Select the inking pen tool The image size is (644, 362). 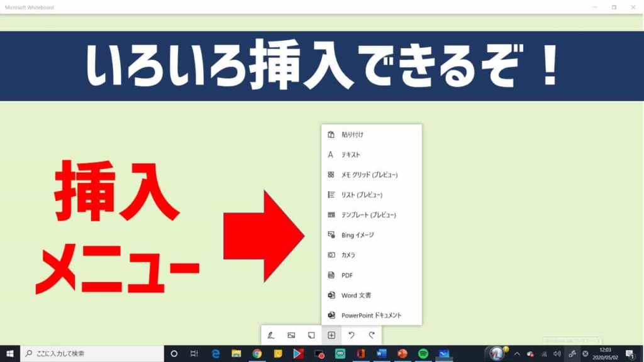coord(270,336)
